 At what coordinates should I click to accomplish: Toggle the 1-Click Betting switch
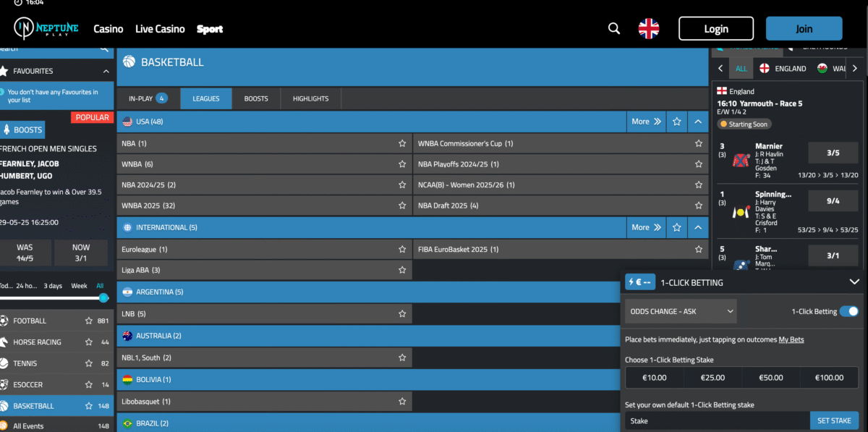coord(849,311)
